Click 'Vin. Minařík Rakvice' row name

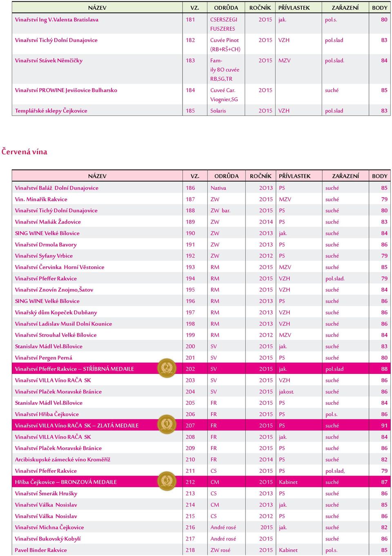coord(41,200)
